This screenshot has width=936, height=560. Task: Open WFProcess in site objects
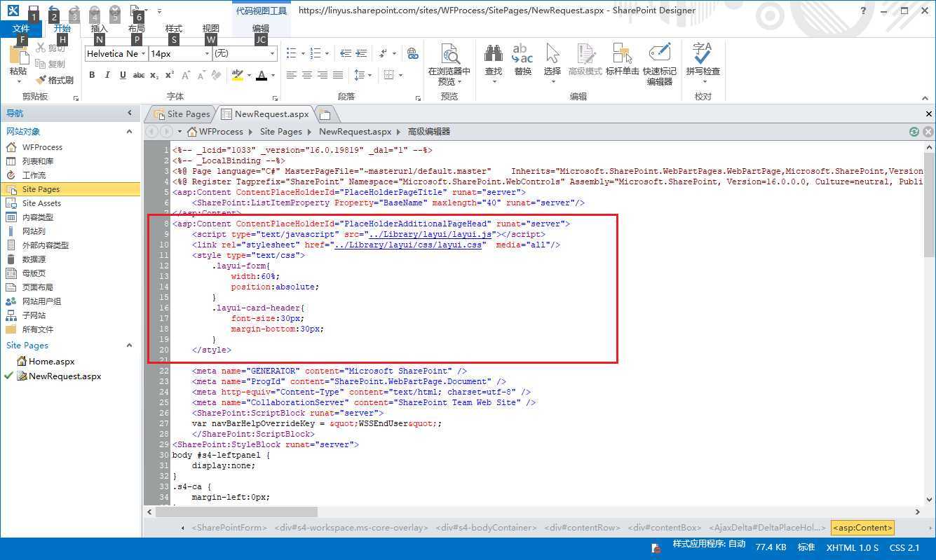click(42, 147)
